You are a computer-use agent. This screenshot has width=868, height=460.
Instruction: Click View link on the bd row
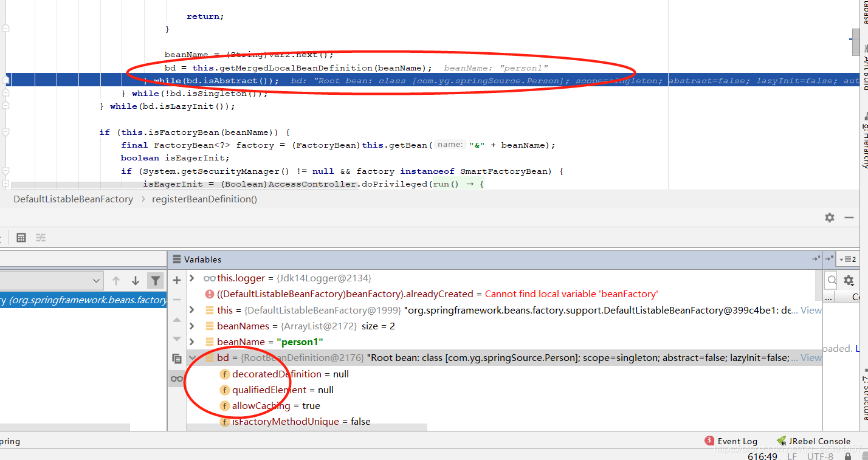811,358
